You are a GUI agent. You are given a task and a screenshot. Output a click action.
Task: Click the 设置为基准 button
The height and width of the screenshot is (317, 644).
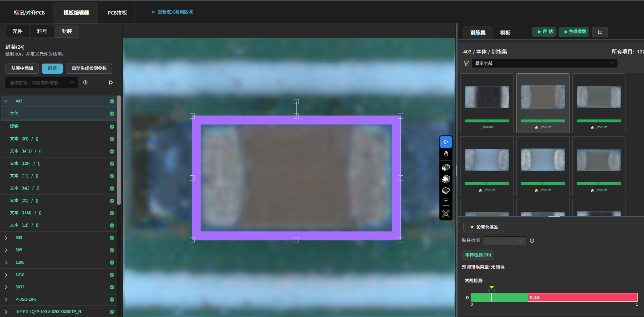(x=483, y=227)
